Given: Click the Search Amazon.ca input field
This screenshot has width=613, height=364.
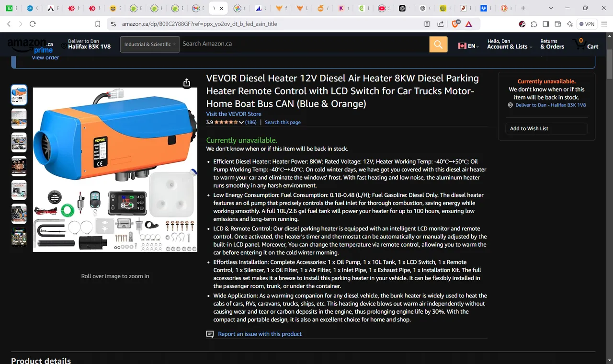Looking at the screenshot, I should point(304,44).
